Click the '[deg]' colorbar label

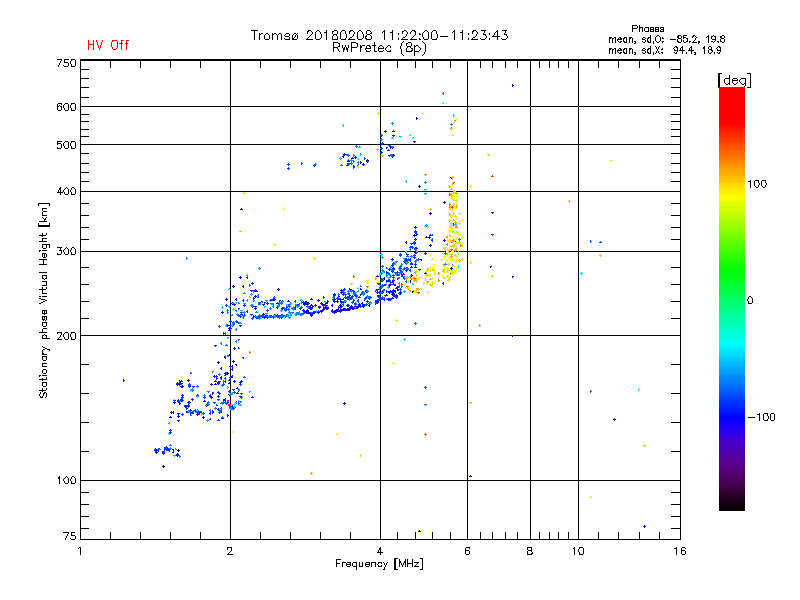pyautogui.click(x=734, y=80)
